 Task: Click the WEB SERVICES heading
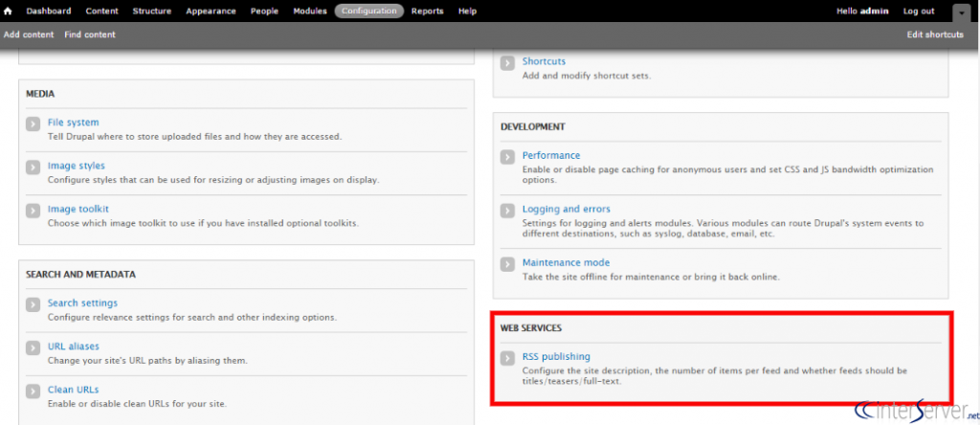pos(530,327)
